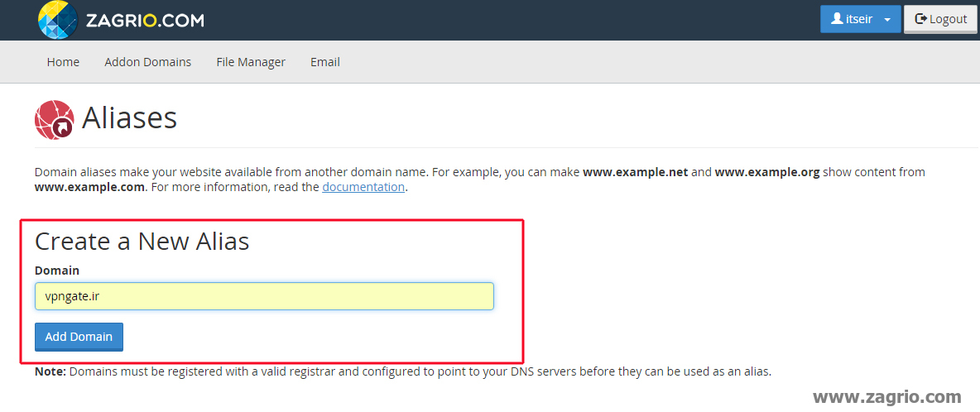This screenshot has height=412, width=980.
Task: Click the bold www.example.org text
Action: click(x=767, y=172)
